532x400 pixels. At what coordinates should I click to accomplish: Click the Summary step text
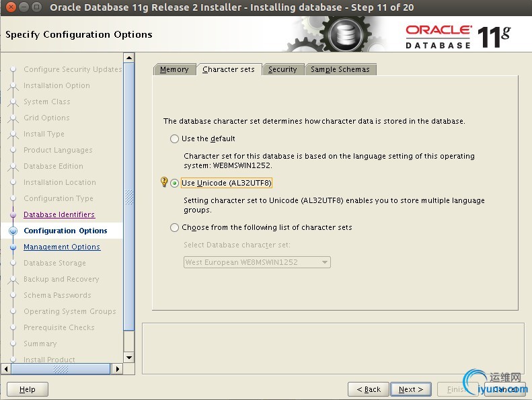[40, 344]
